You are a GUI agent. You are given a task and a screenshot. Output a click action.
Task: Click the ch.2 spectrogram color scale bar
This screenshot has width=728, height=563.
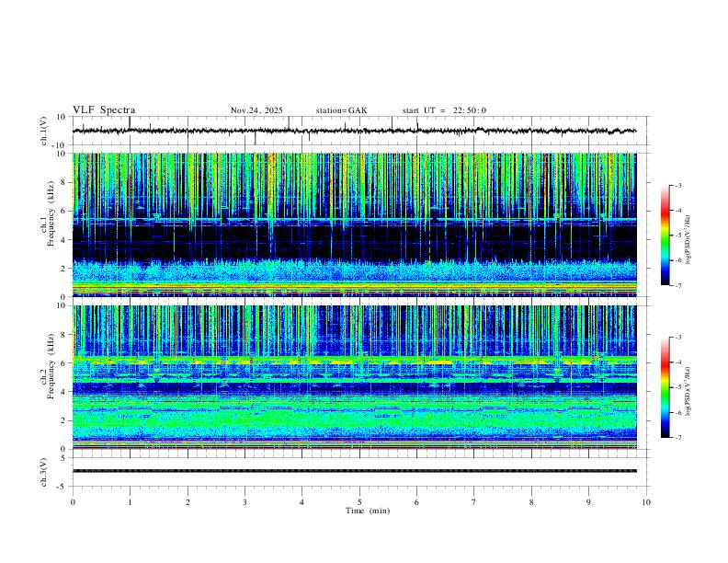pyautogui.click(x=665, y=387)
